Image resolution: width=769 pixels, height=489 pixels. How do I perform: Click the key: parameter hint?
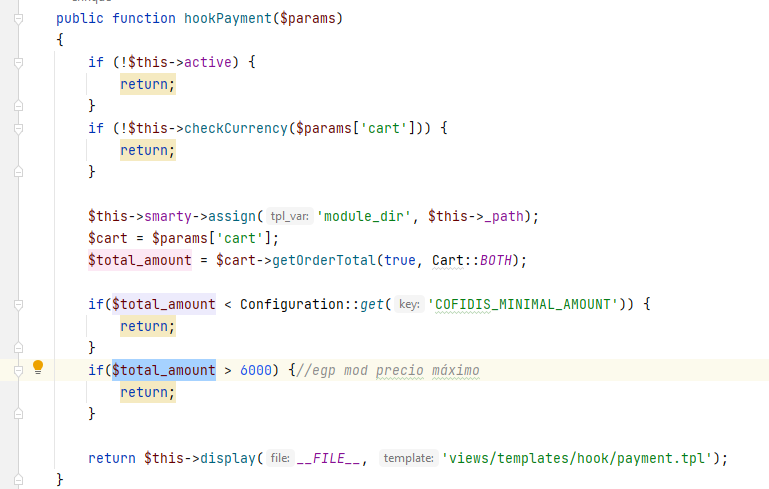(410, 305)
